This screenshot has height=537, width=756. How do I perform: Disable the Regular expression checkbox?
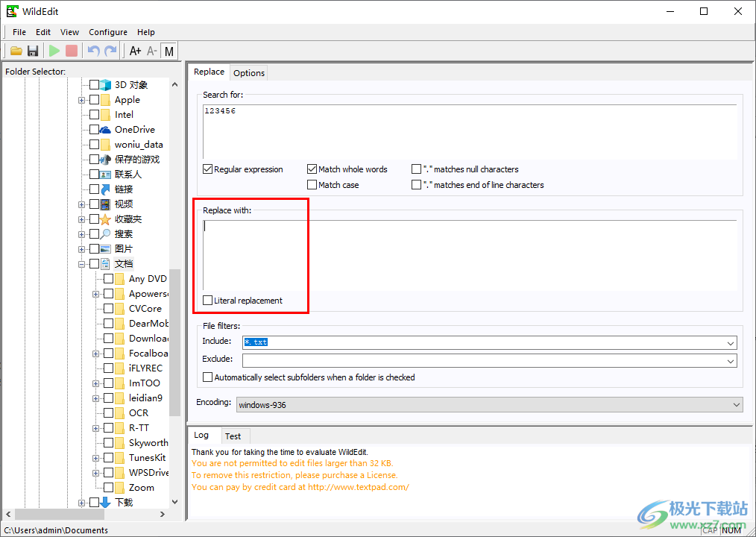(x=208, y=169)
